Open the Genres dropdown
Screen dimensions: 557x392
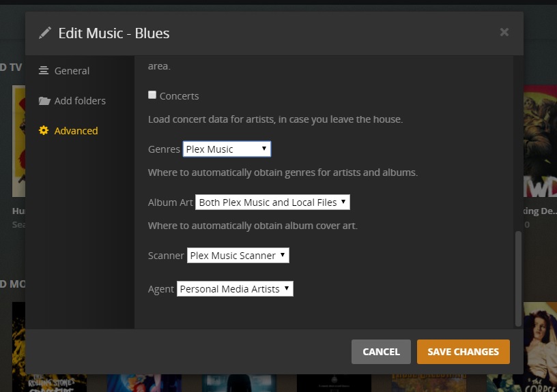[227, 149]
